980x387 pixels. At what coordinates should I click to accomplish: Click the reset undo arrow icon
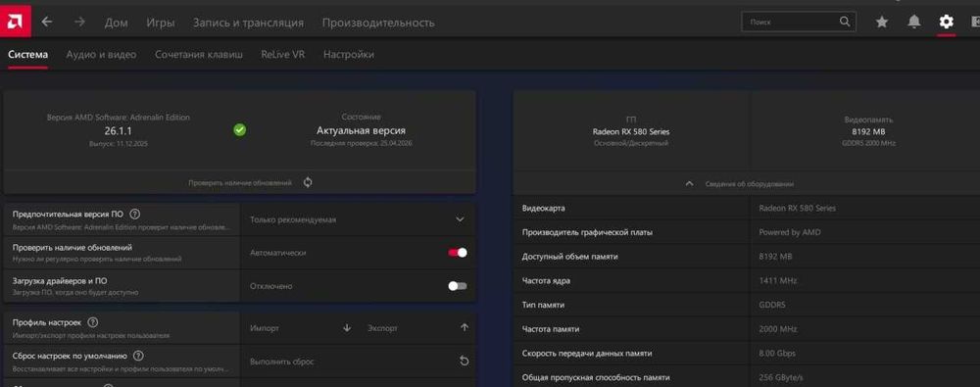pyautogui.click(x=464, y=361)
